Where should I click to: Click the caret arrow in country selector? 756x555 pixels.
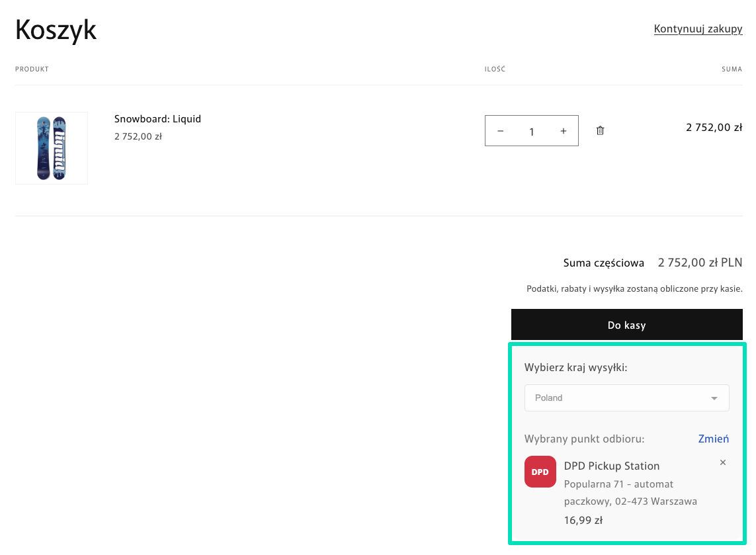[714, 398]
